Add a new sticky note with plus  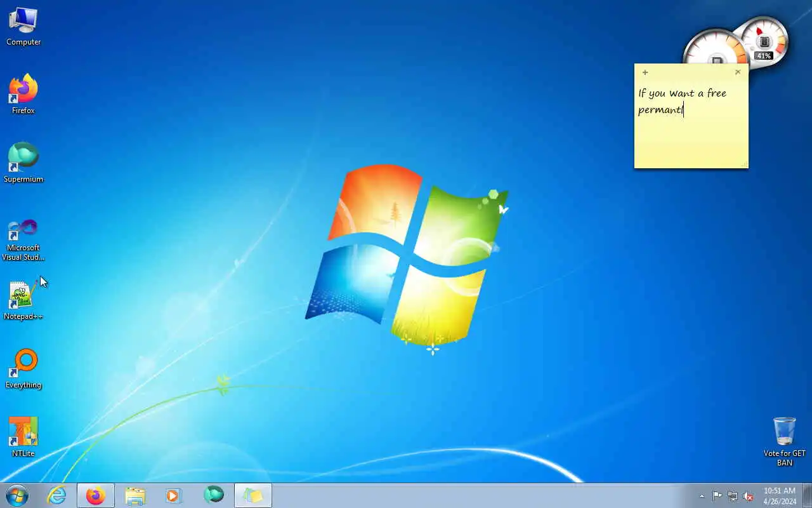(645, 72)
